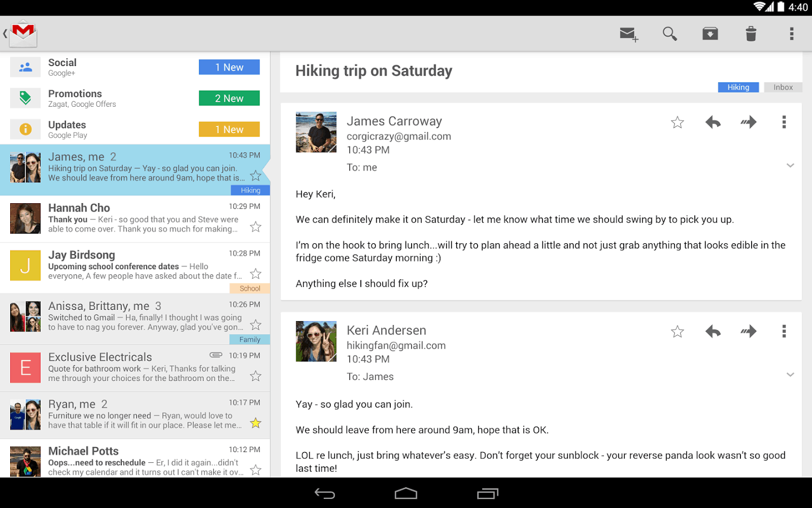Click the Hiking label on conversation header

[738, 87]
